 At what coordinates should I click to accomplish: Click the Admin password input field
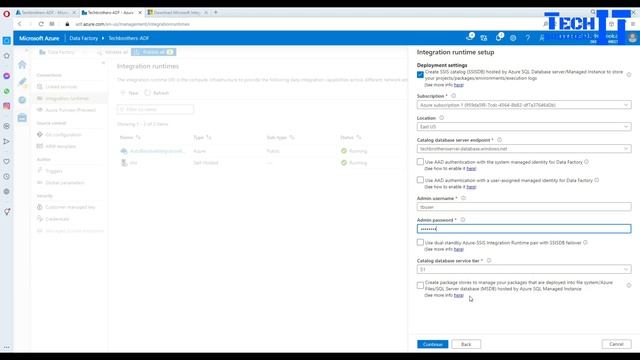pyautogui.click(x=524, y=229)
